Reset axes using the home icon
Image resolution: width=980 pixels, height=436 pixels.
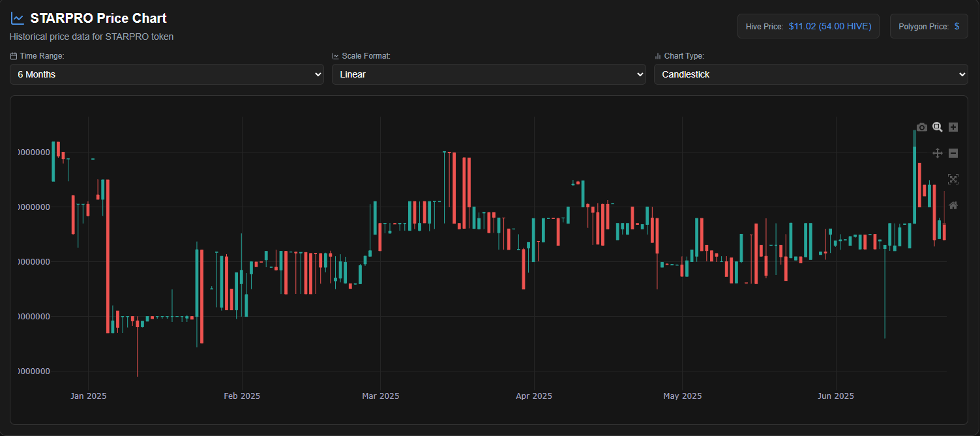click(953, 205)
